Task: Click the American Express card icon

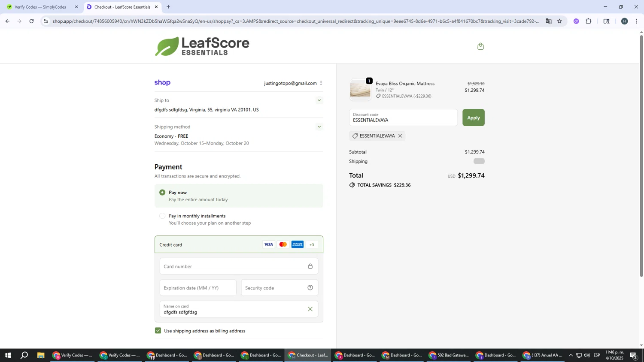Action: 298,244
